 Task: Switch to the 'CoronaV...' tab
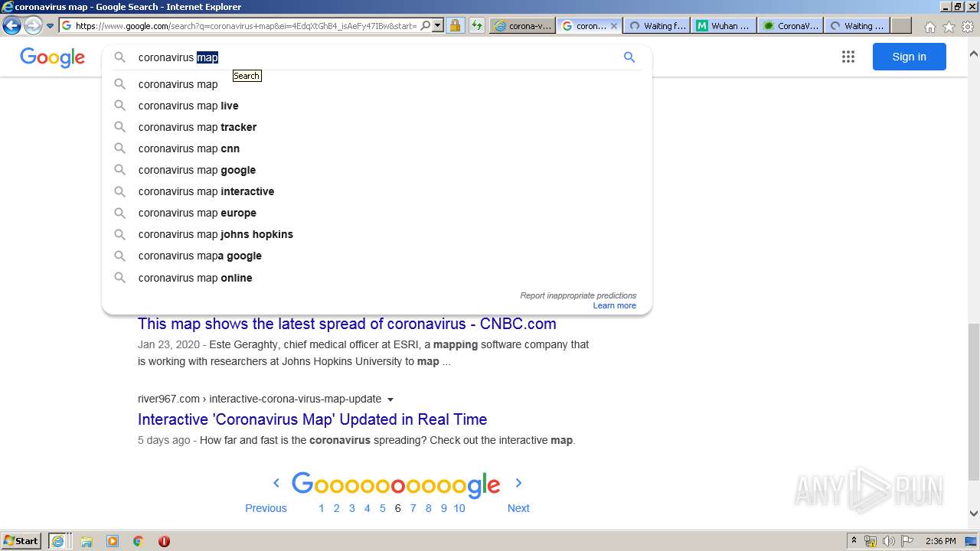pos(790,25)
